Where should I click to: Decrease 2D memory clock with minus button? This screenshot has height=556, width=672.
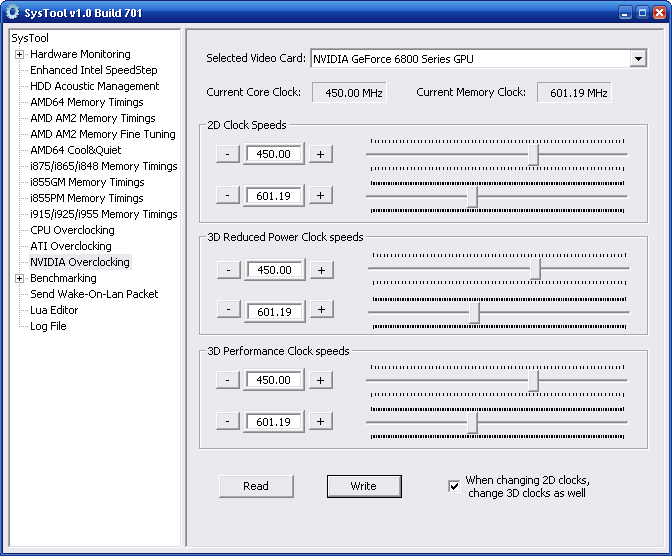pos(228,196)
